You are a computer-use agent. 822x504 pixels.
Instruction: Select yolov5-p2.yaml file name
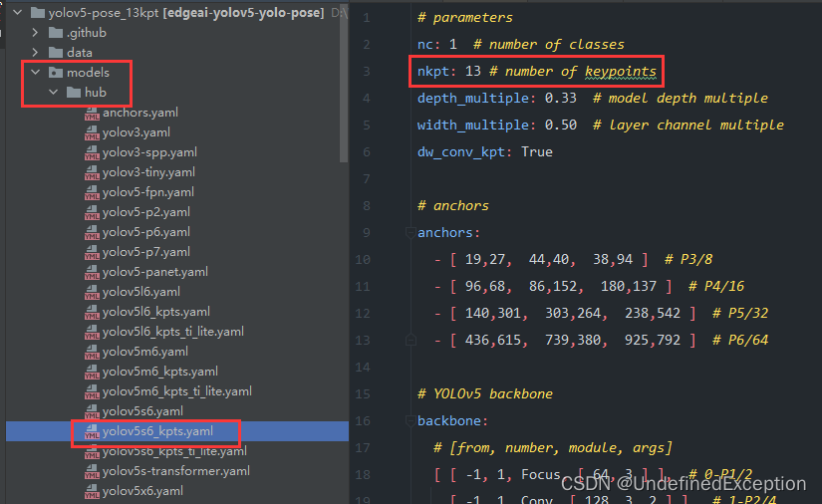coord(146,211)
